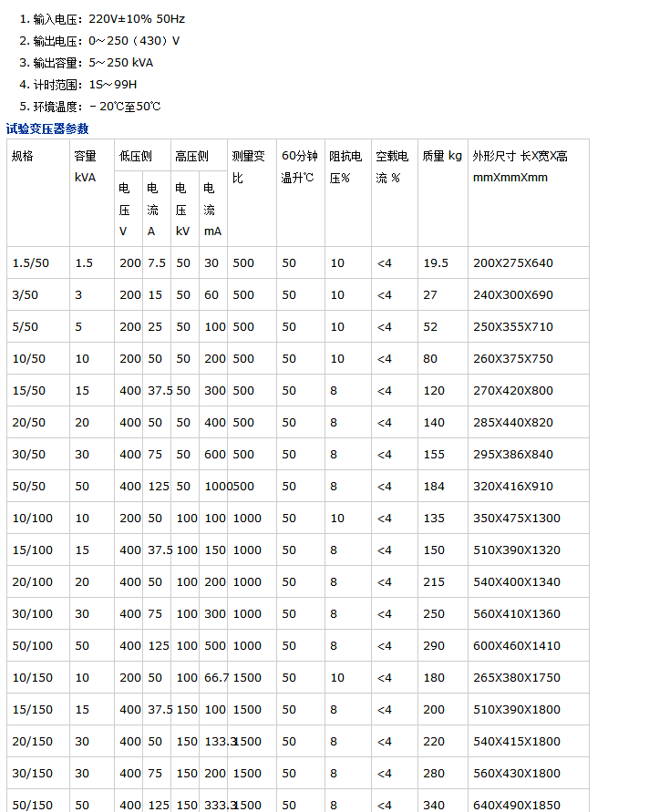The height and width of the screenshot is (812, 649).
Task: Select the output capacity line 5~250 kVA
Action: click(86, 63)
